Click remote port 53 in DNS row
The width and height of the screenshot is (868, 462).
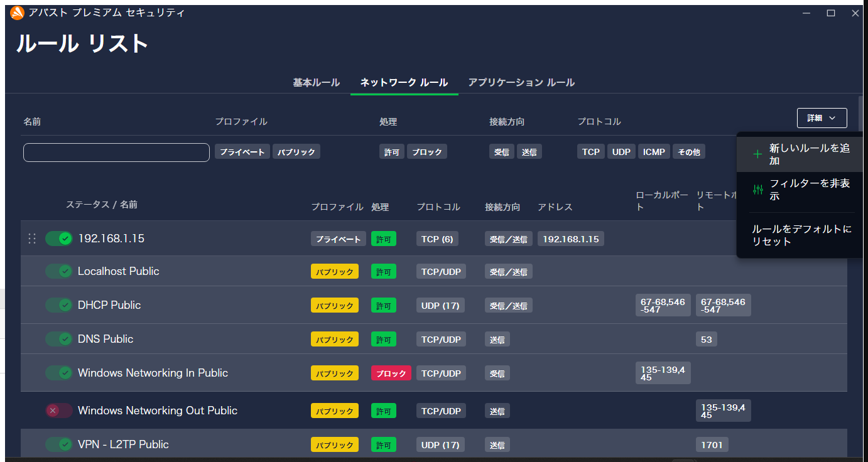coord(707,339)
